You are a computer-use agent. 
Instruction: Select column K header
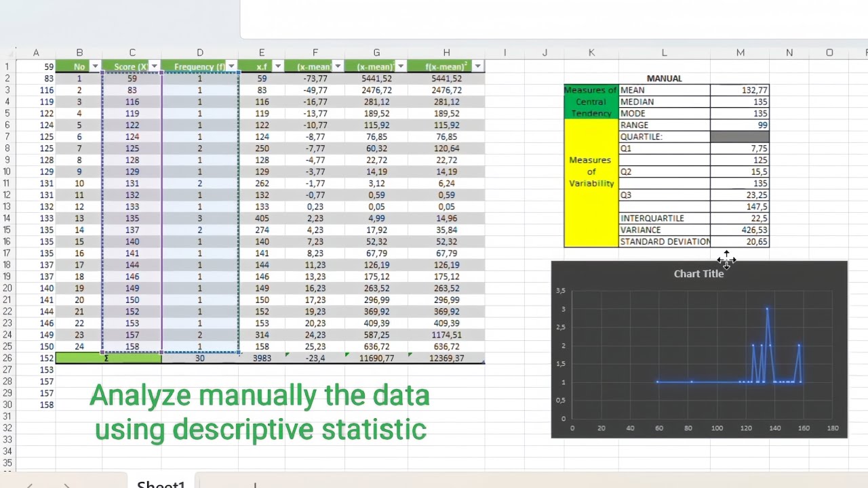click(591, 53)
